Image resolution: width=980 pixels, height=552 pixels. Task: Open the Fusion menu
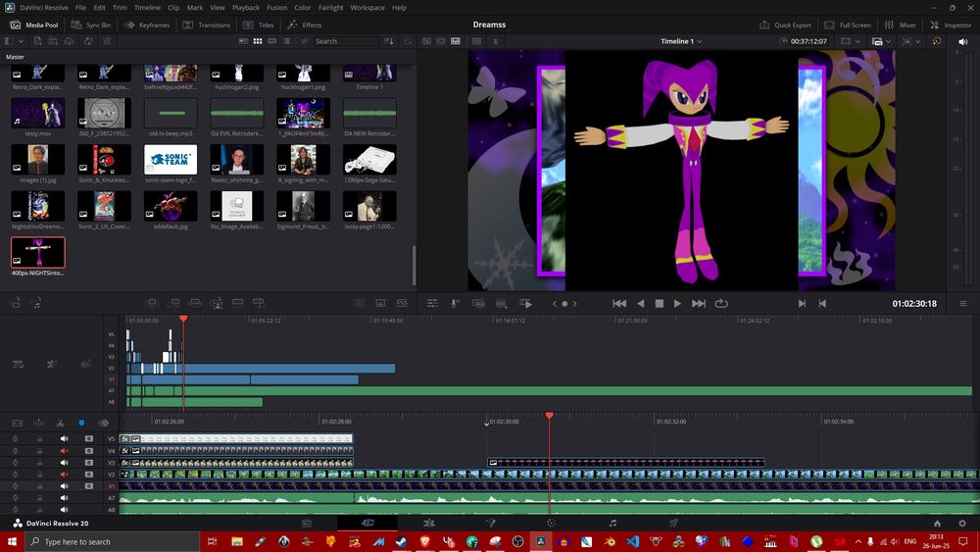pos(275,7)
